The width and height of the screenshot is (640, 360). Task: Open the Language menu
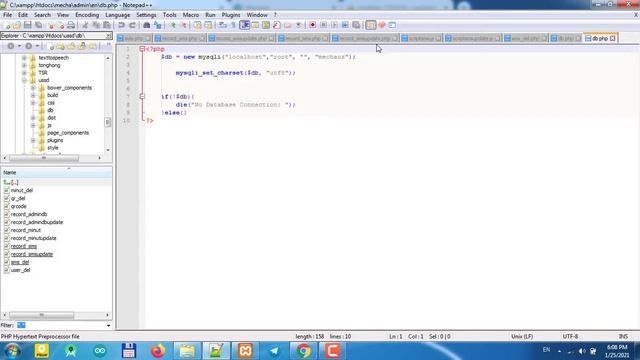pos(118,15)
